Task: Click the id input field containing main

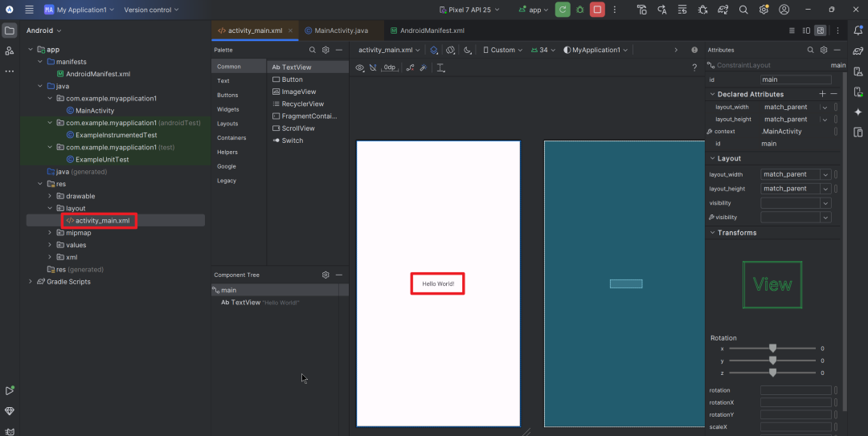Action: click(796, 79)
